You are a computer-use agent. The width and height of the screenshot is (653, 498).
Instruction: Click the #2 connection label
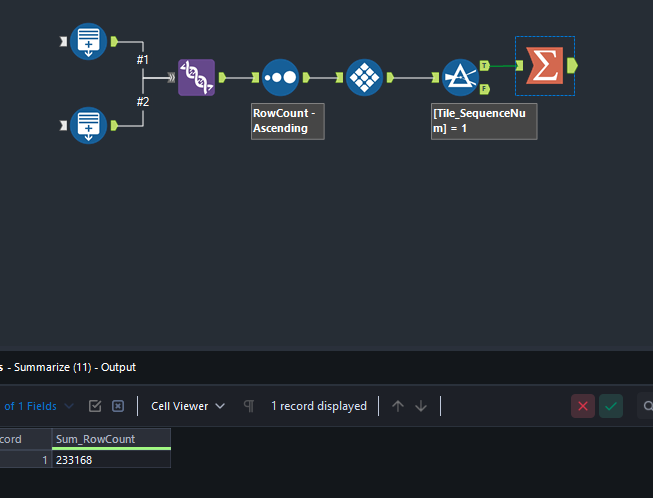(x=142, y=102)
